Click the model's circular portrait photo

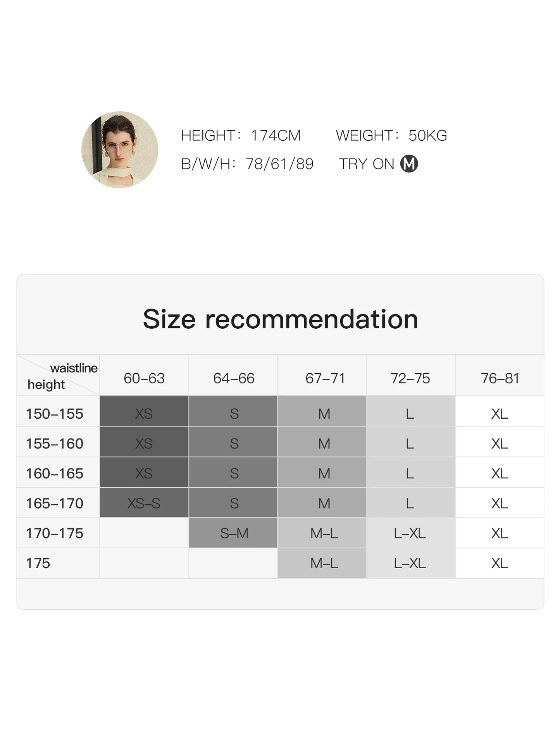[x=120, y=150]
